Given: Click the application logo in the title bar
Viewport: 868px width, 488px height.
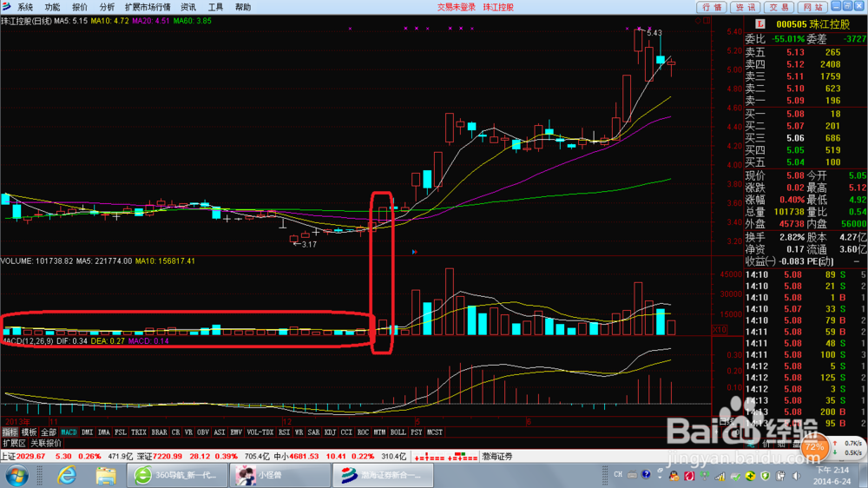Looking at the screenshot, I should [x=7, y=7].
